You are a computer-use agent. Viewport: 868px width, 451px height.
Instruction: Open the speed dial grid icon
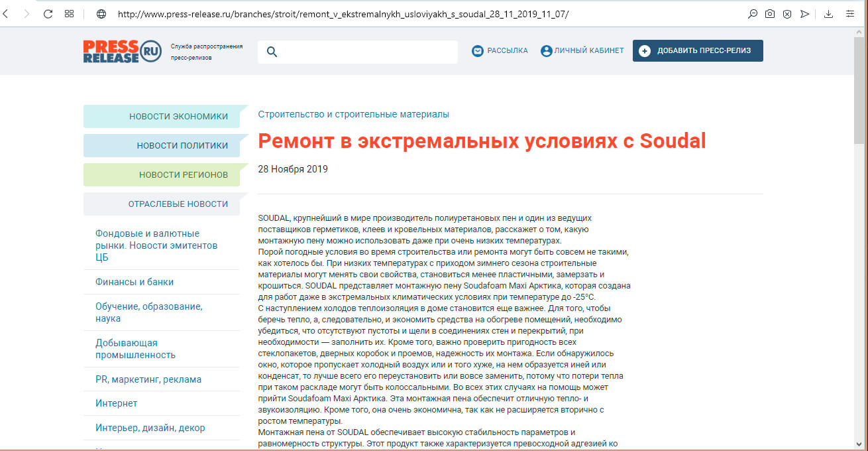tap(70, 13)
